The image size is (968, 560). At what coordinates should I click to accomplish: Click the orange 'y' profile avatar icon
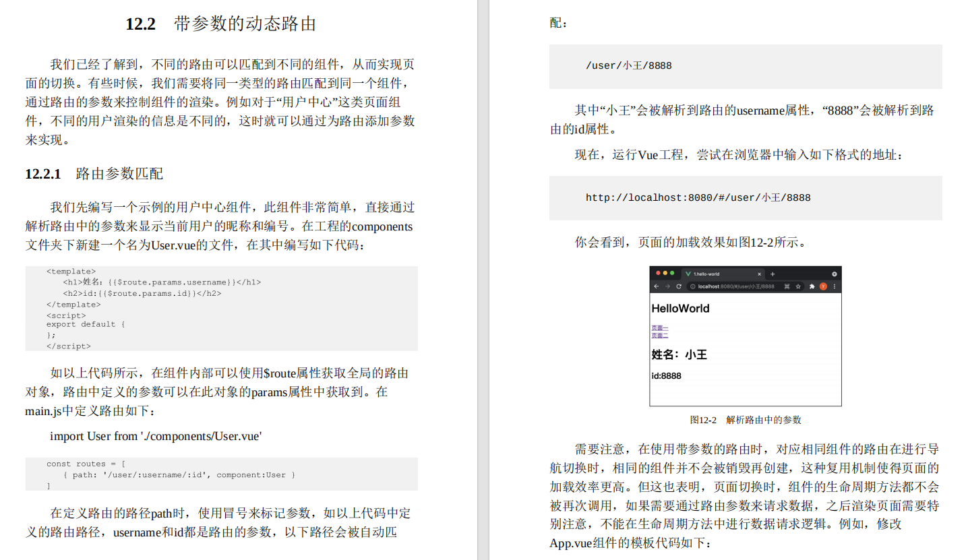(823, 286)
